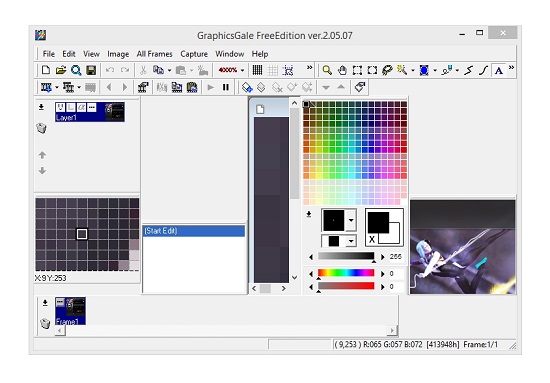The image size is (550, 383).
Task: Toggle Layer1 visibility magnet icon
Action: point(60,107)
